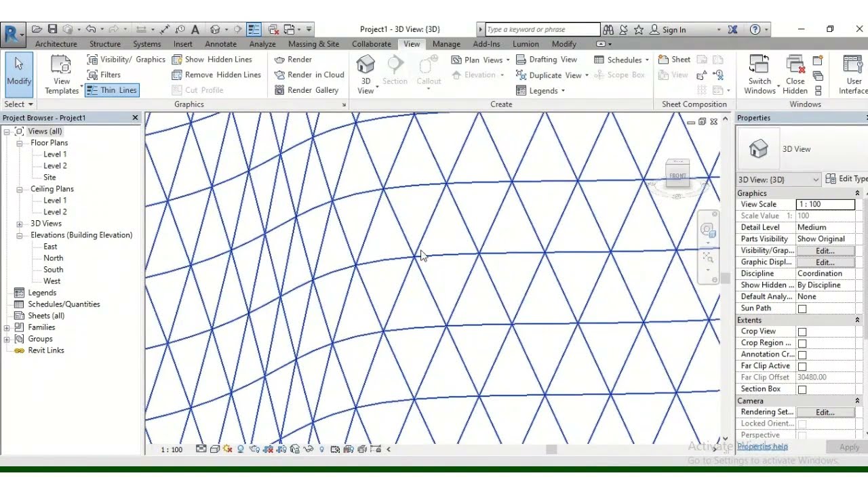Viewport: 868px width, 488px height.
Task: Click search keyword input field
Action: pos(542,30)
